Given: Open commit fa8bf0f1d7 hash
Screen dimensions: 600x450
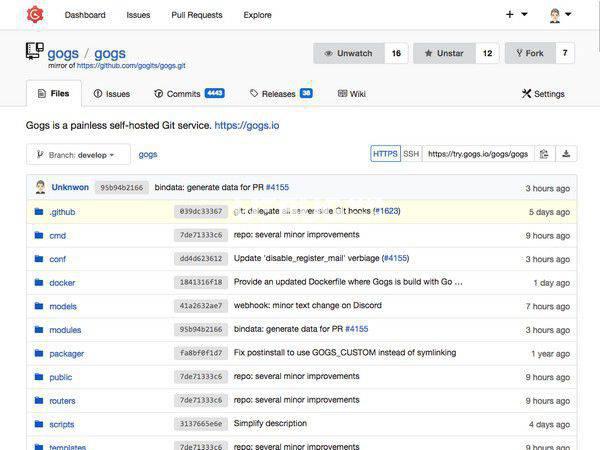Looking at the screenshot, I should pyautogui.click(x=201, y=353).
